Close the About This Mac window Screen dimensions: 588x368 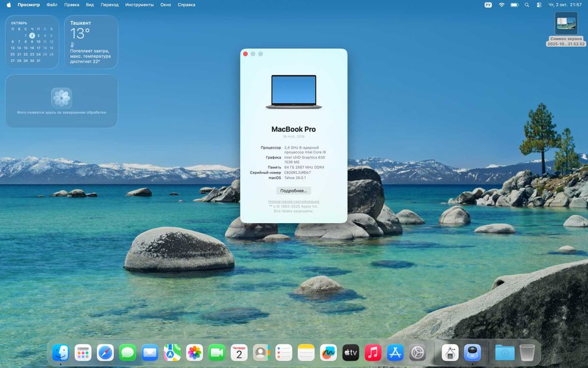(x=245, y=54)
